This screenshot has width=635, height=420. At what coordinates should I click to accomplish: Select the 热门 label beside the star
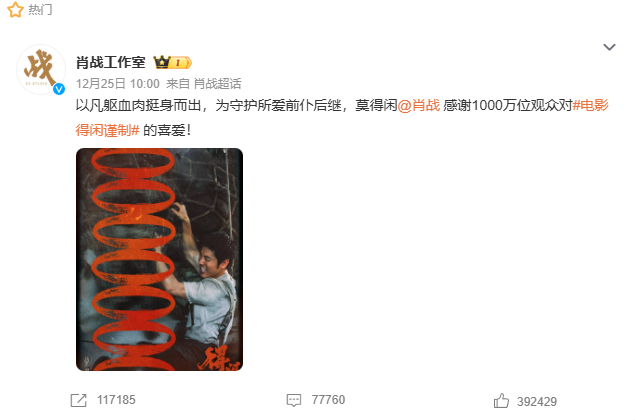pos(40,9)
